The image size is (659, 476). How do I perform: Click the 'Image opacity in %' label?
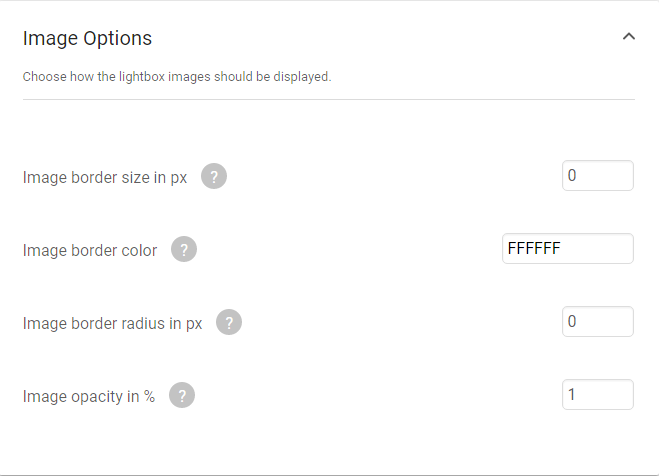89,397
